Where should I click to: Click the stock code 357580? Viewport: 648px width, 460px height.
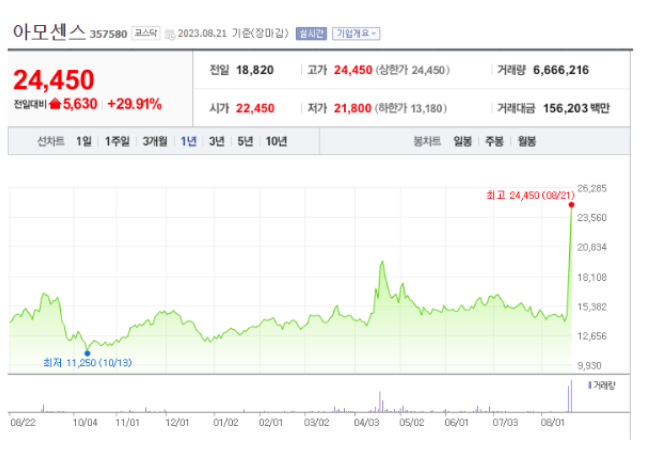[x=108, y=34]
